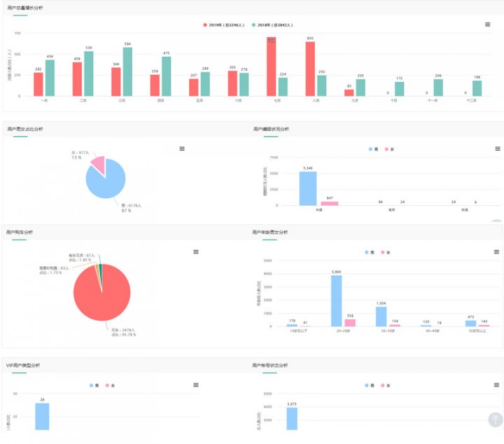Click the blue marriage bar labeled 5,346
Viewport: 504px width, 444px height.
pyautogui.click(x=308, y=188)
